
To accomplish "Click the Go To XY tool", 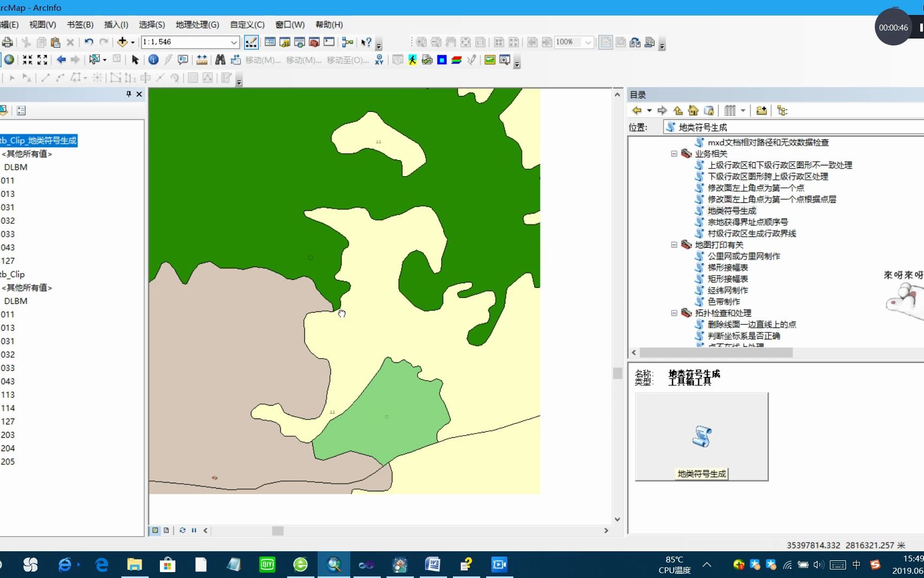I will [379, 60].
